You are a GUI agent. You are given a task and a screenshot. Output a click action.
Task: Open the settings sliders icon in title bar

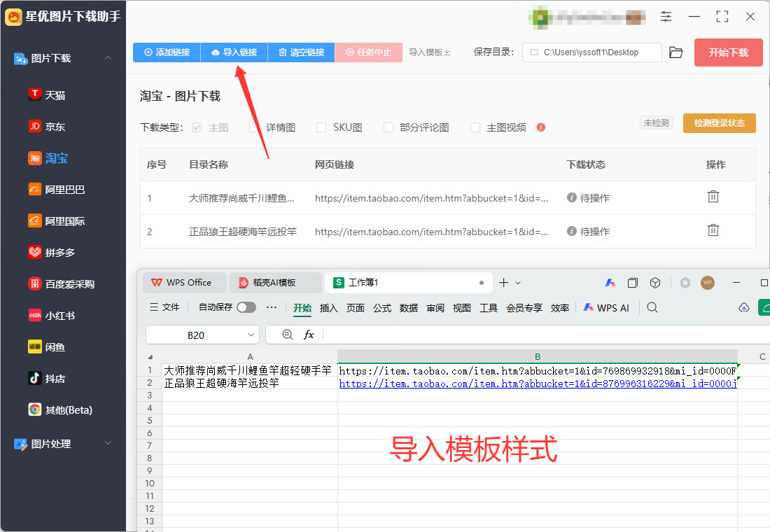(666, 17)
